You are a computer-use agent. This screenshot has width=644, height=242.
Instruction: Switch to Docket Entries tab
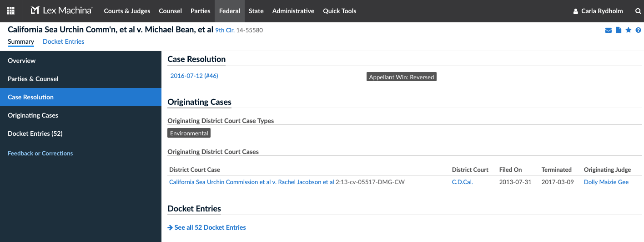64,41
